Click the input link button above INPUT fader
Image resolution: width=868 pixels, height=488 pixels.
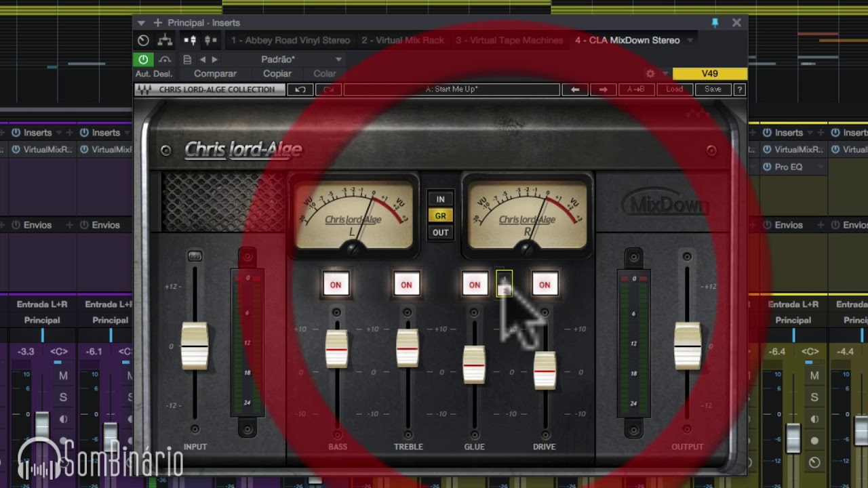[x=195, y=256]
